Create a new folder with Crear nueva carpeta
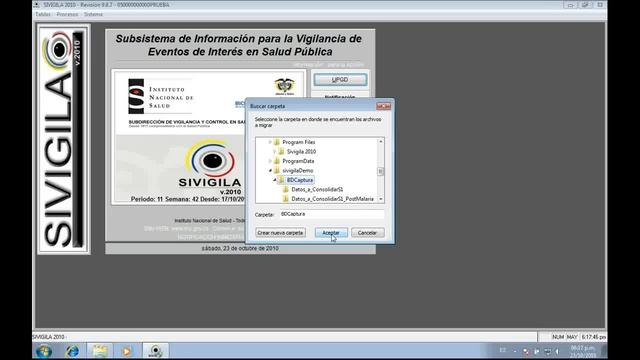Image resolution: width=640 pixels, height=360 pixels. click(280, 233)
